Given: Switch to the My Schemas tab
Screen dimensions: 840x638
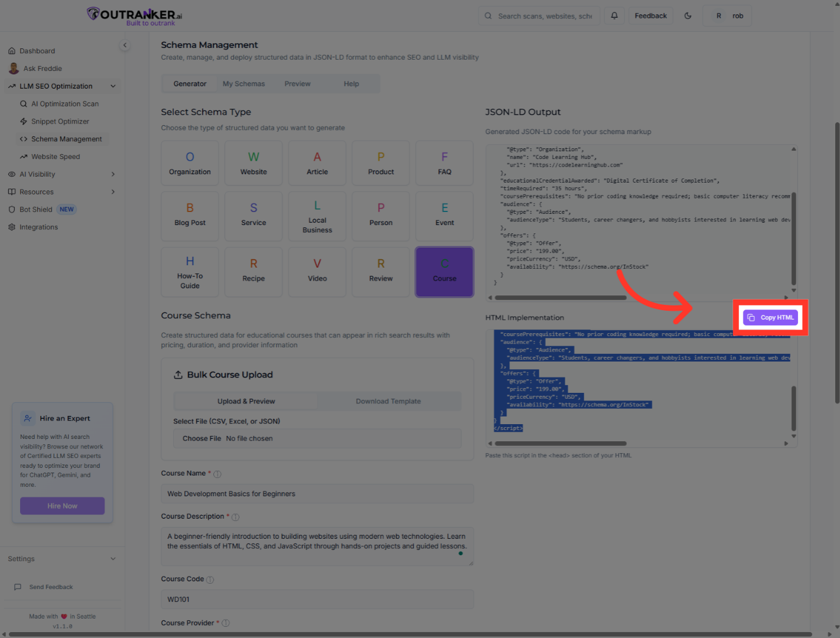Looking at the screenshot, I should (243, 84).
